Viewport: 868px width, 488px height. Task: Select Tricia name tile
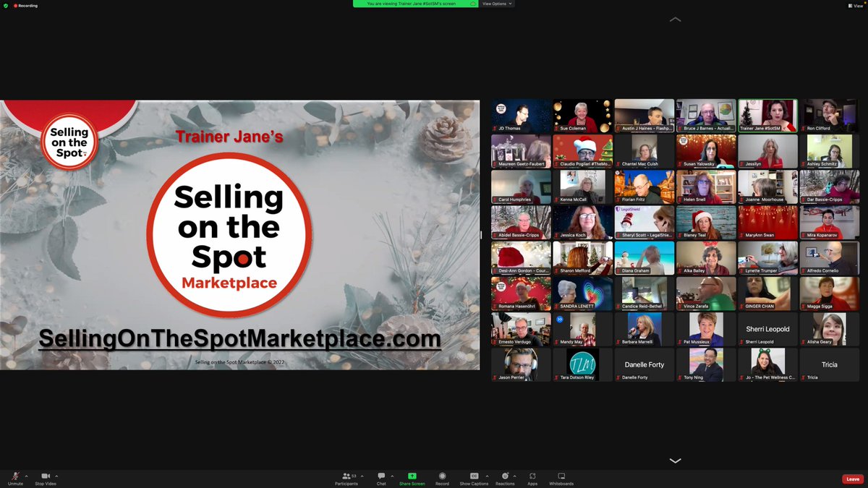point(830,365)
